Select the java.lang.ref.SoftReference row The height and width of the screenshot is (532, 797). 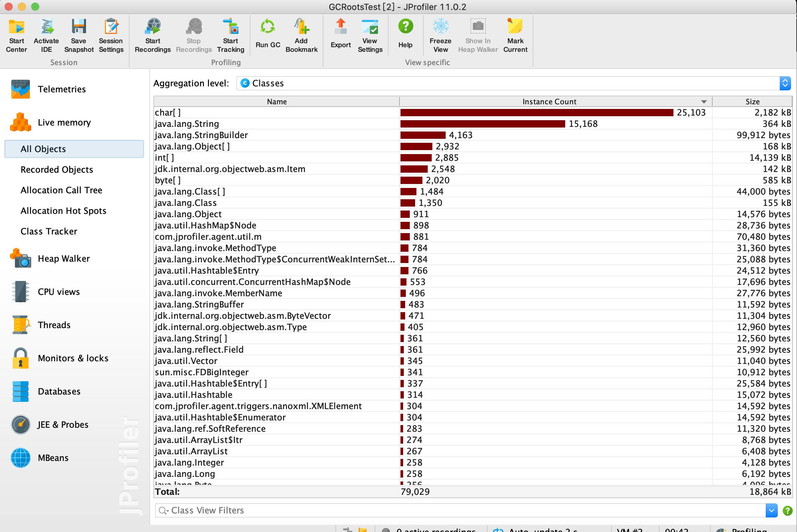tap(473, 428)
